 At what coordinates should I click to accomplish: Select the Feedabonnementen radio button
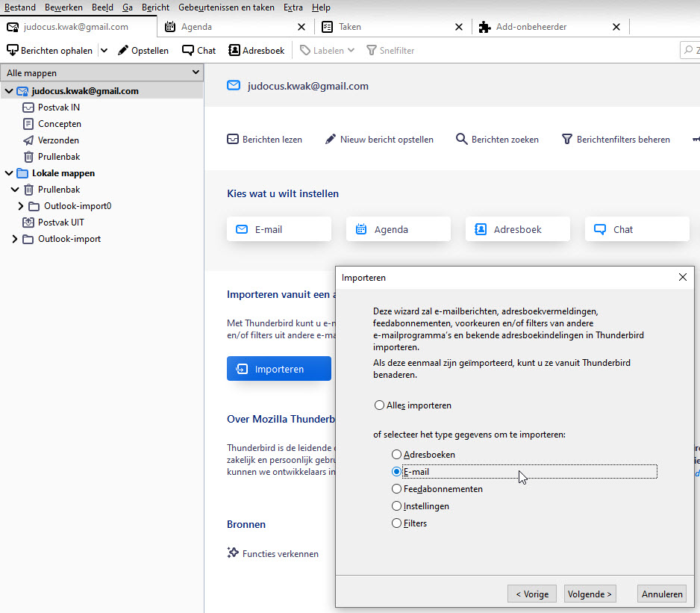[x=396, y=489]
